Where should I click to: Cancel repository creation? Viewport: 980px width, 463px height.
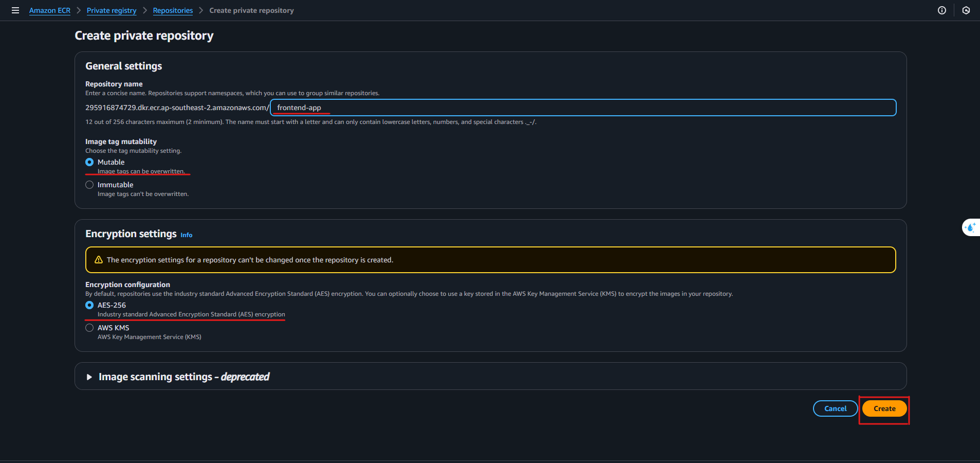coord(835,408)
